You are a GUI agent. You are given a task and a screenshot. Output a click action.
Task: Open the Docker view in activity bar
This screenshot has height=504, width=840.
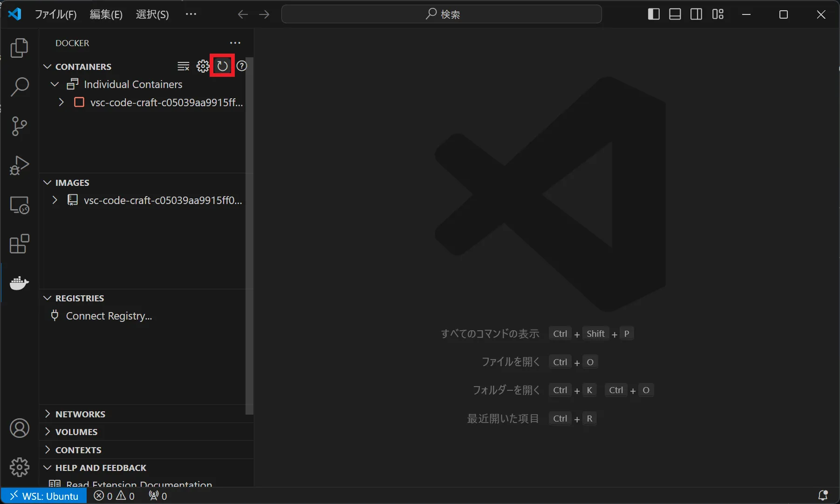pos(19,283)
